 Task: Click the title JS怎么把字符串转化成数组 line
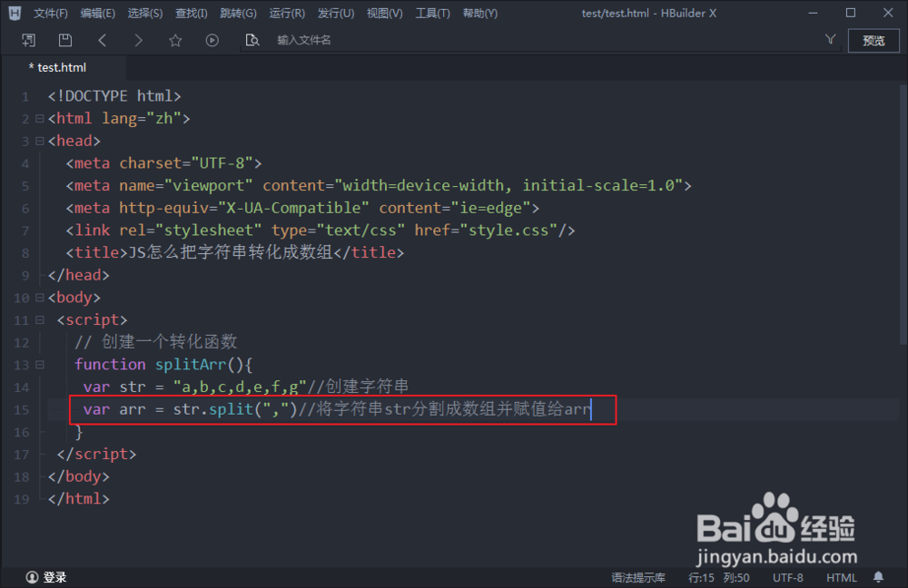pos(234,252)
